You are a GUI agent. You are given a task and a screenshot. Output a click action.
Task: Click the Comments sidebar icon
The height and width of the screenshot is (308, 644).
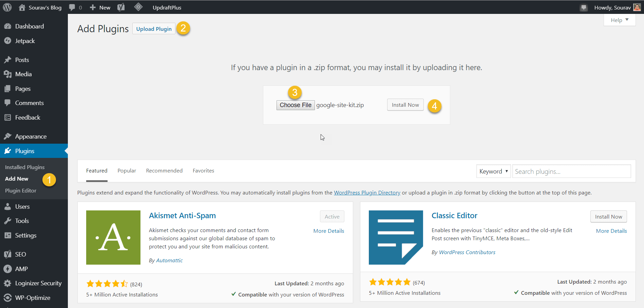[8, 103]
